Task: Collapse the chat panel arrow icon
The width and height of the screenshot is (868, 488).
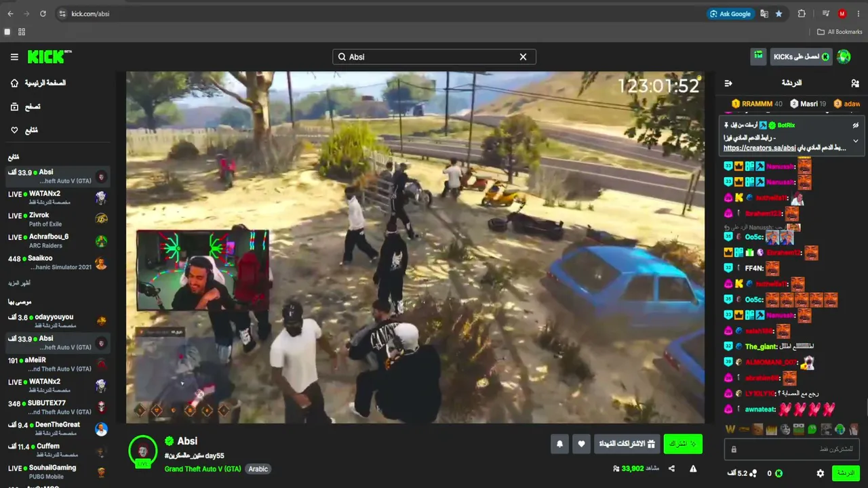Action: (x=728, y=83)
